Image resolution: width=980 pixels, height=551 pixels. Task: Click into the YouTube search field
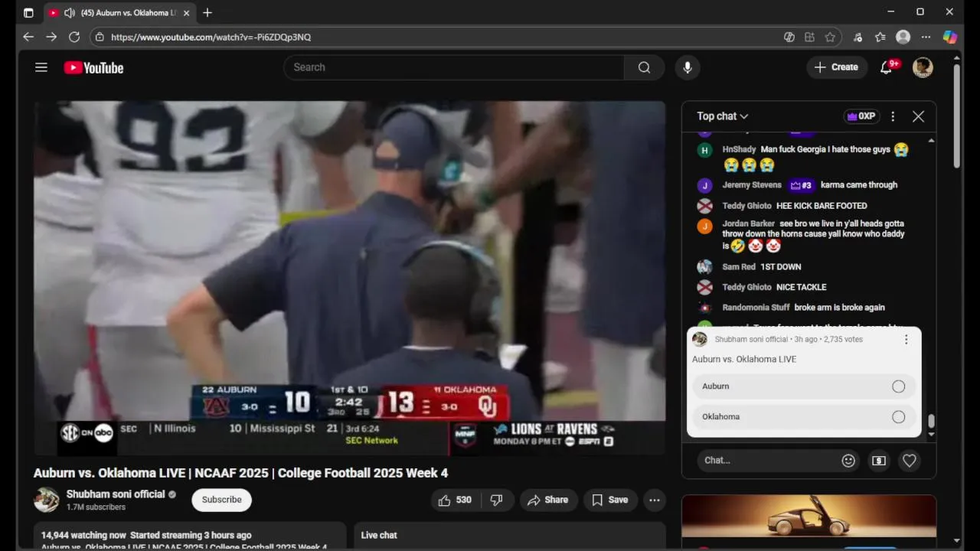coord(454,67)
